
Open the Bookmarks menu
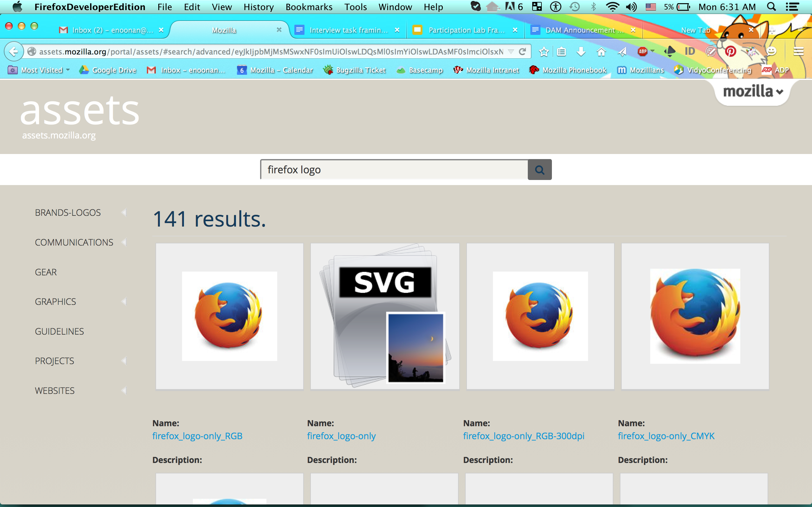pyautogui.click(x=309, y=7)
